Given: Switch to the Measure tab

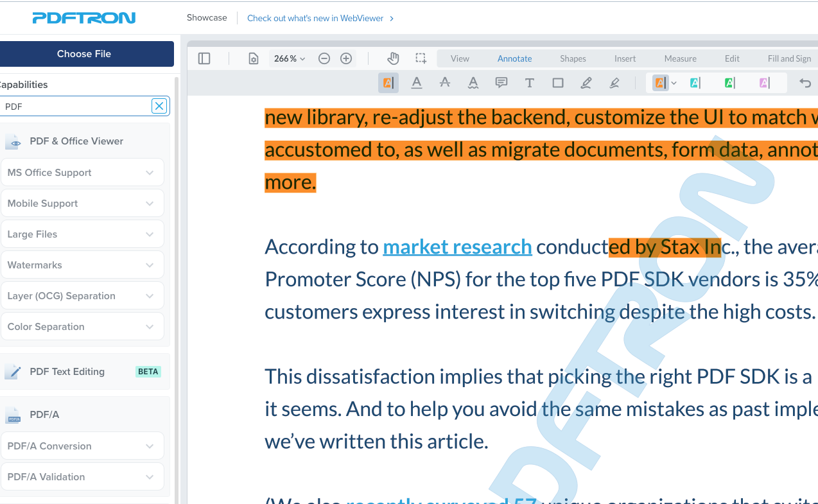Looking at the screenshot, I should [x=680, y=58].
